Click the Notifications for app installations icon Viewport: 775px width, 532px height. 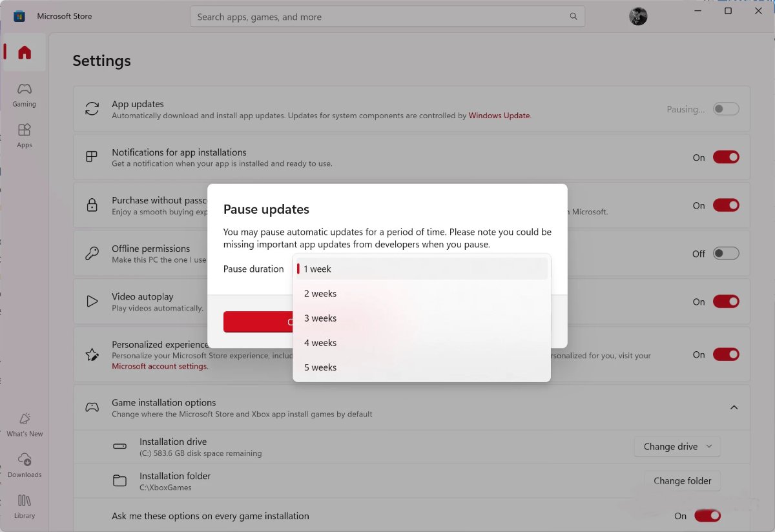tap(92, 157)
